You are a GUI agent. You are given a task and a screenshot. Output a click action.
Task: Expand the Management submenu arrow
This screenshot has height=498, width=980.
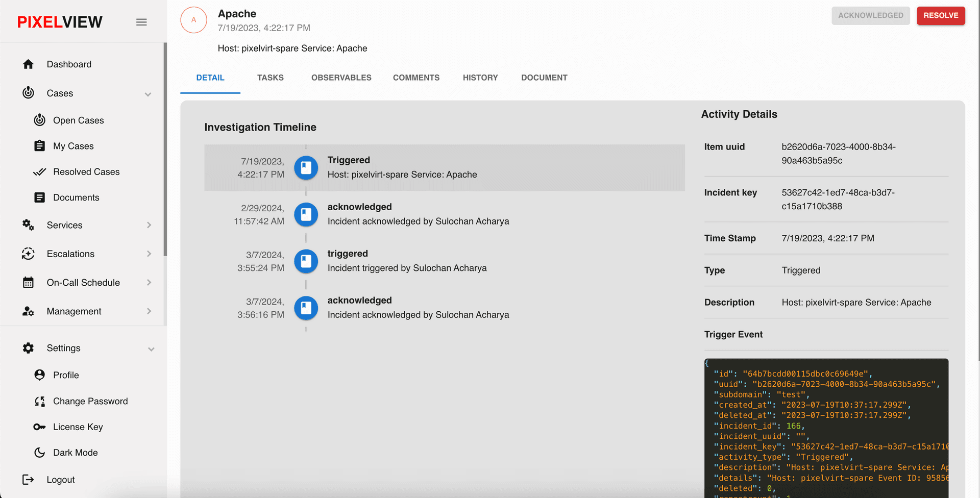[149, 311]
